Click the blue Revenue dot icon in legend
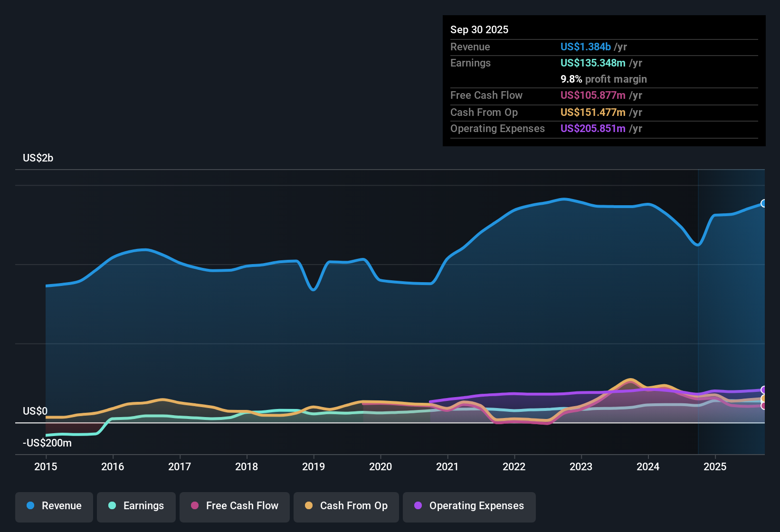Viewport: 780px width, 532px height. 30,506
